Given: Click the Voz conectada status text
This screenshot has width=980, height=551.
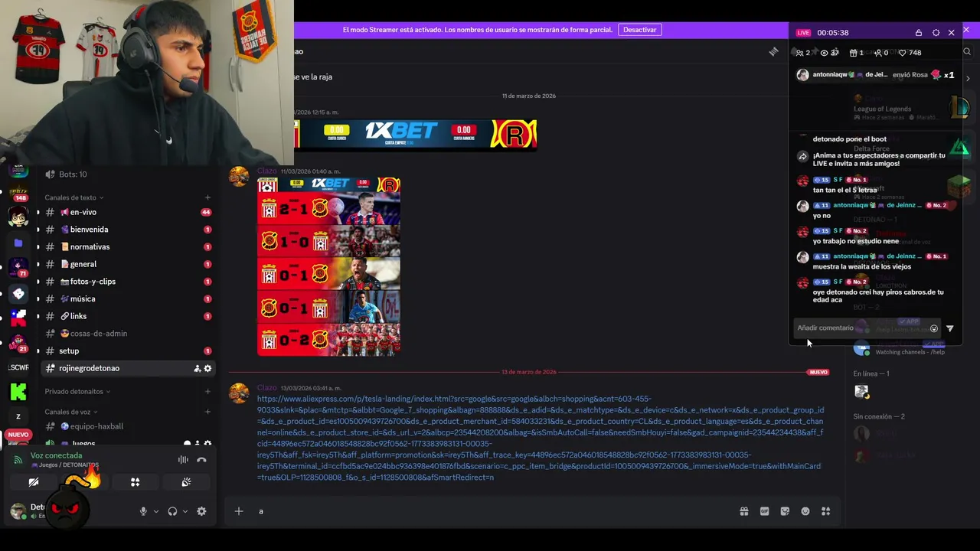Looking at the screenshot, I should coord(56,455).
